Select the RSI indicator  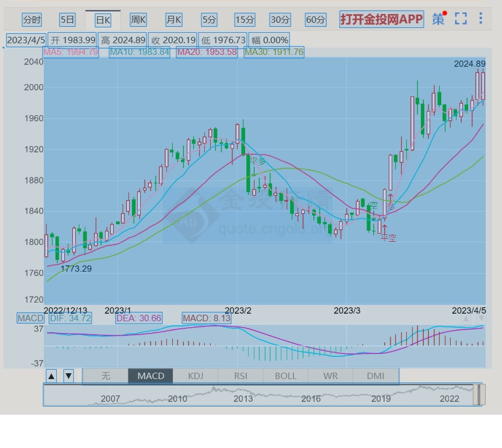(x=240, y=376)
